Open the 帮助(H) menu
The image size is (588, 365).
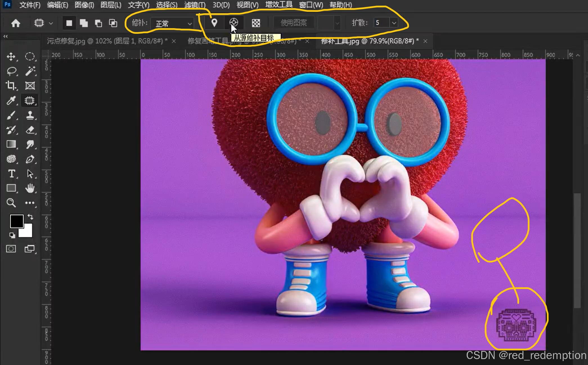[x=340, y=5]
